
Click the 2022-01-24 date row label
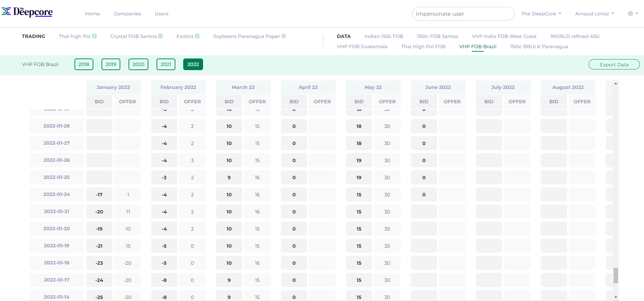point(56,194)
